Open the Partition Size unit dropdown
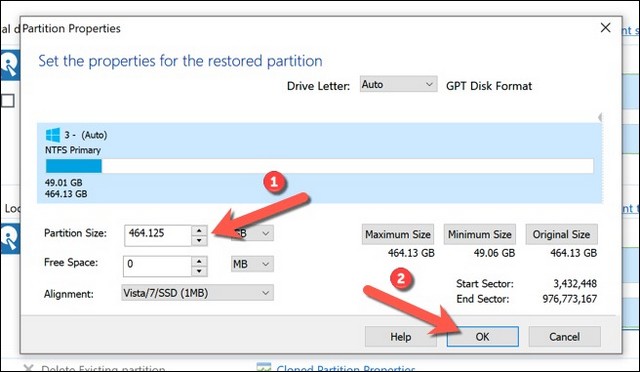This screenshot has width=640, height=372. (252, 233)
